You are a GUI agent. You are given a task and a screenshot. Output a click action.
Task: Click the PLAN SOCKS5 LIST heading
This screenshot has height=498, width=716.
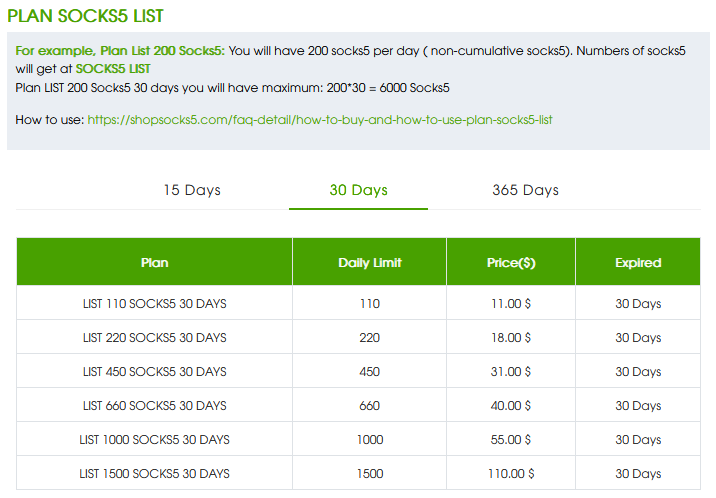(x=86, y=17)
